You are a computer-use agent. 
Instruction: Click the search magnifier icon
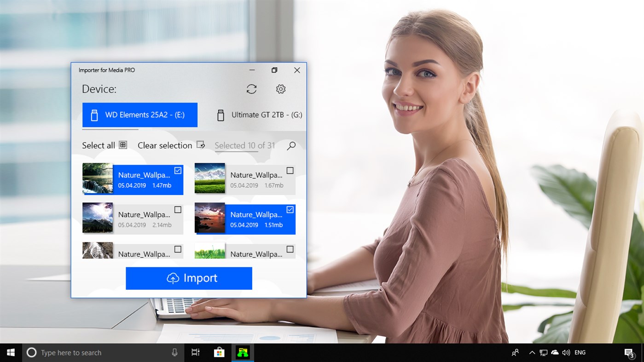tap(291, 146)
